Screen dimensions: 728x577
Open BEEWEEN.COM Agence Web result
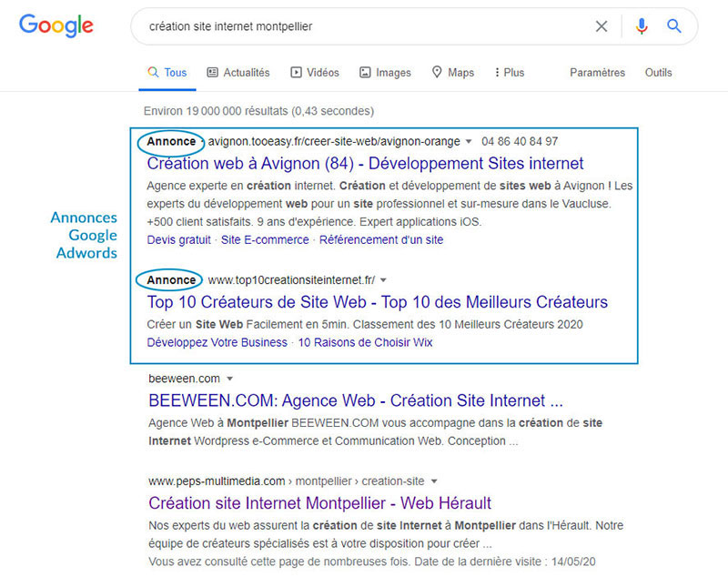tap(356, 400)
